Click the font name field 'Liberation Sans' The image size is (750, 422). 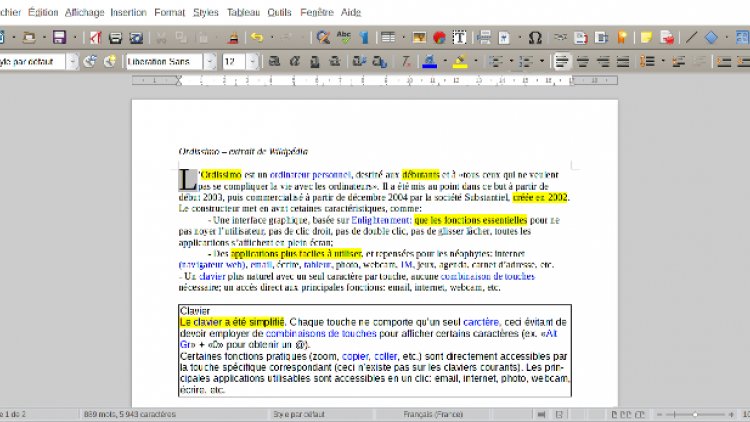tap(164, 61)
